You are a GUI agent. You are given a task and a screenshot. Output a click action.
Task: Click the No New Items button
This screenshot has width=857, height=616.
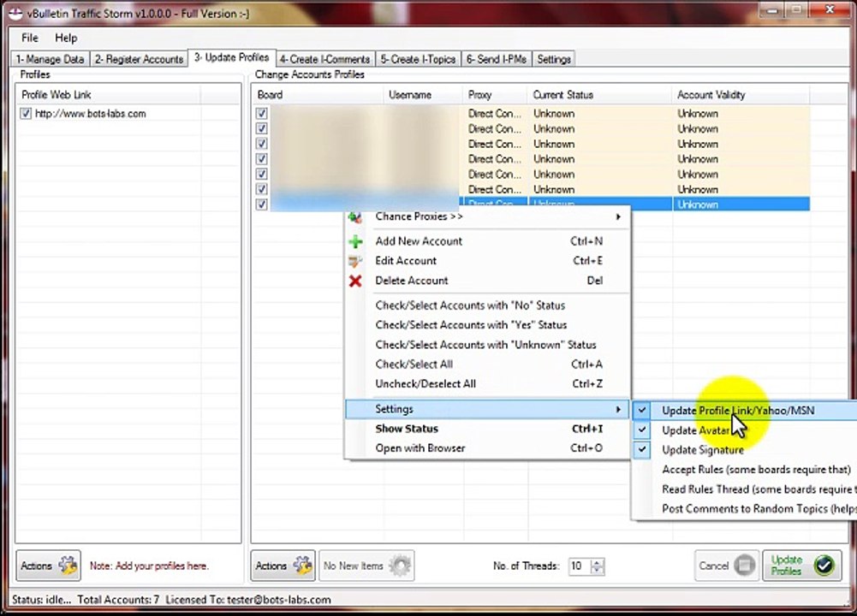pyautogui.click(x=366, y=566)
